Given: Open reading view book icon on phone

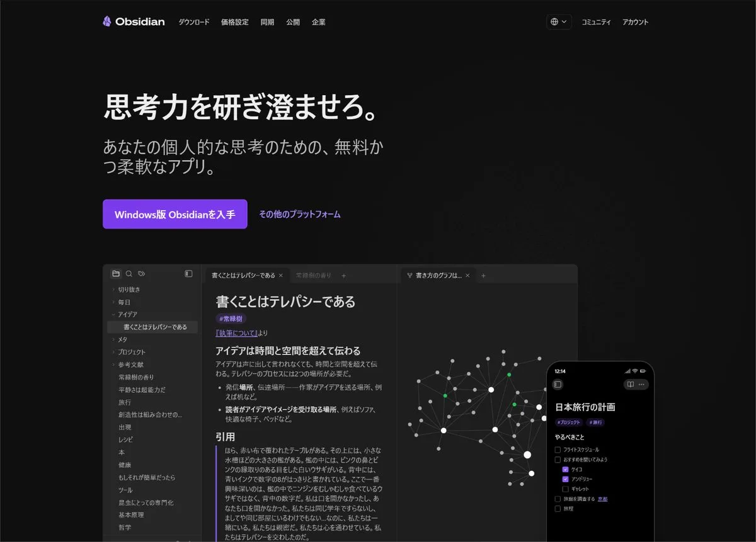Looking at the screenshot, I should point(629,384).
